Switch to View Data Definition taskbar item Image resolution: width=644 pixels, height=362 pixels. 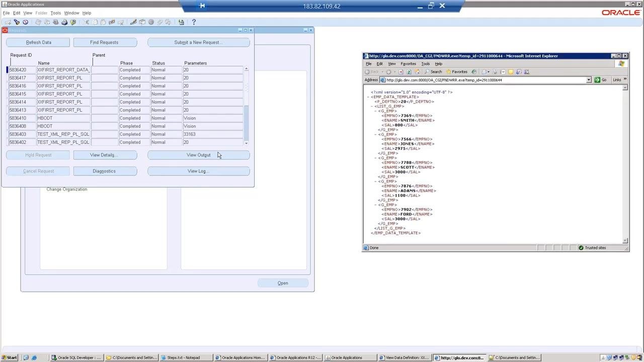click(x=405, y=357)
